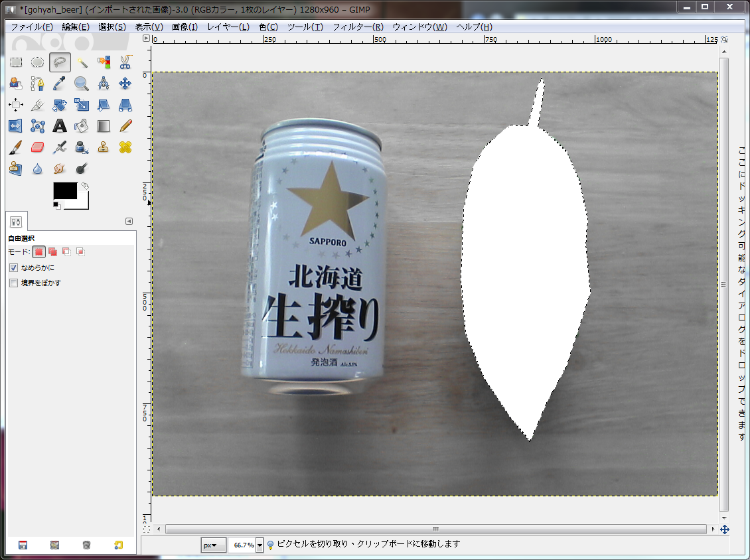Reset colors to default black and white
Viewport: 750px width, 560px height.
click(x=57, y=205)
